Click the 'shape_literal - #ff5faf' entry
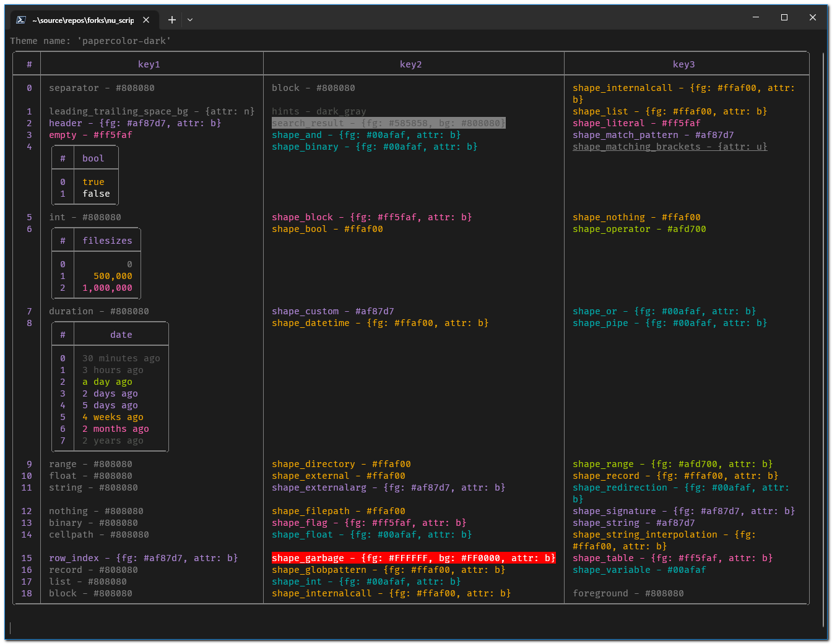 (x=636, y=123)
